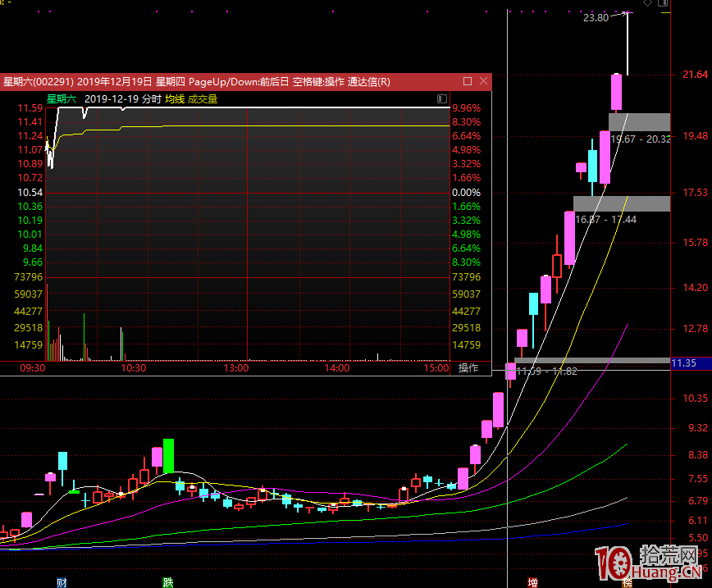Click the 操作 button in the intraday popup
Screen dimensions: 712x588
468,368
